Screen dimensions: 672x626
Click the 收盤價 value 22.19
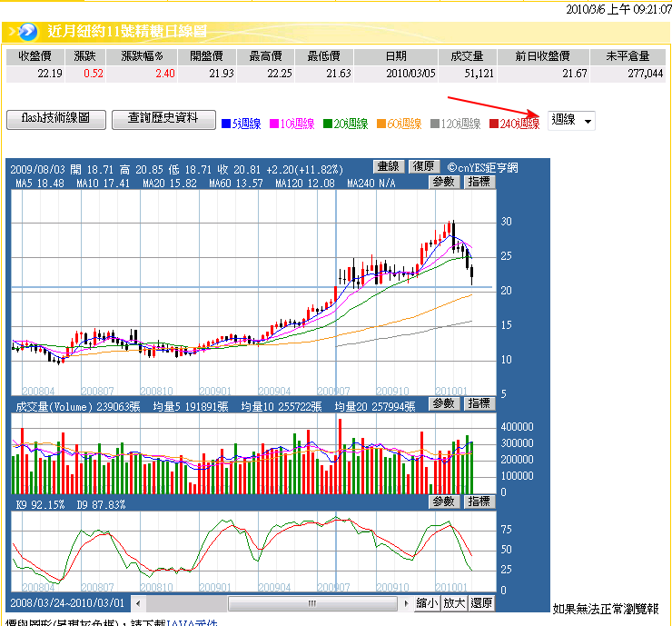(50, 74)
